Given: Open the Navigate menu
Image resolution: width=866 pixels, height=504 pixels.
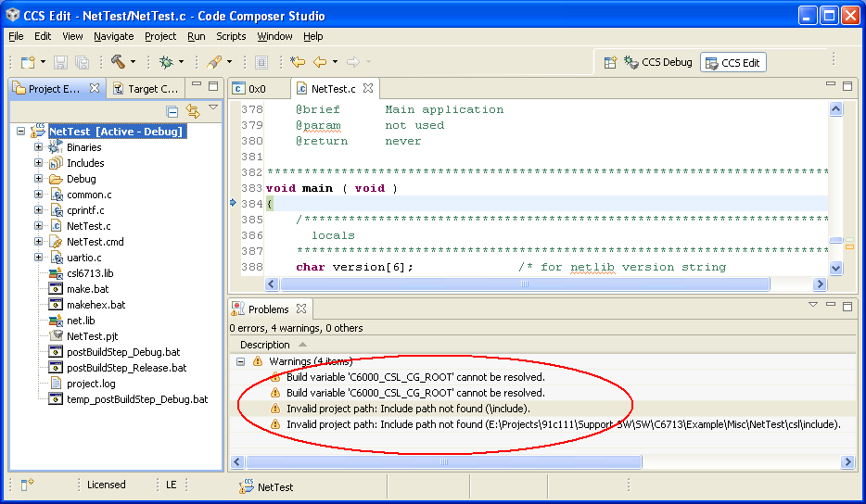Looking at the screenshot, I should point(114,36).
